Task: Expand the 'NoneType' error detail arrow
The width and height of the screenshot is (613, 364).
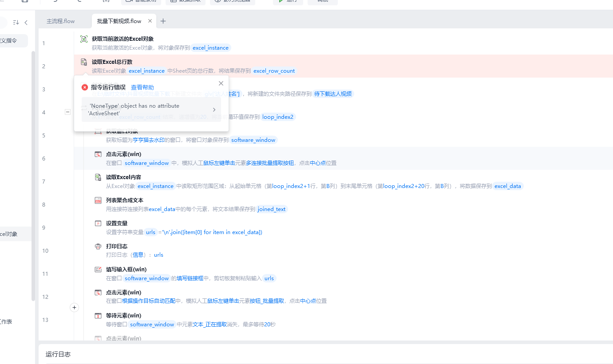Action: [214, 110]
